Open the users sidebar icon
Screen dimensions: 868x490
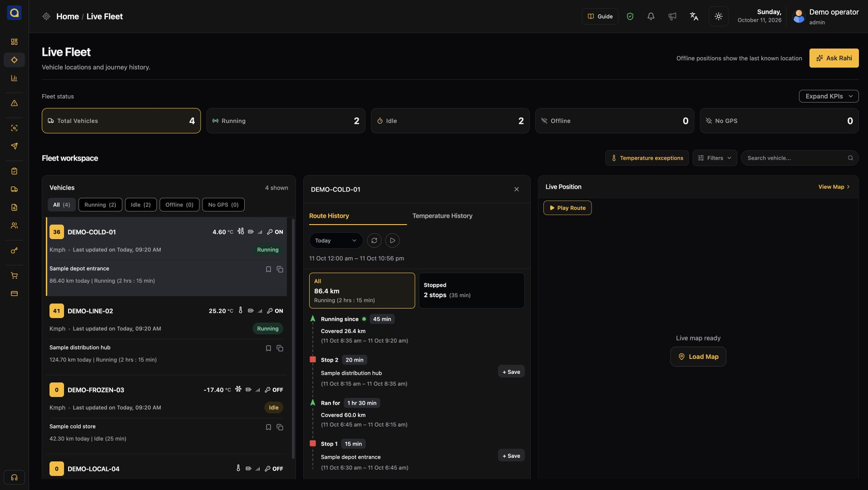point(14,225)
